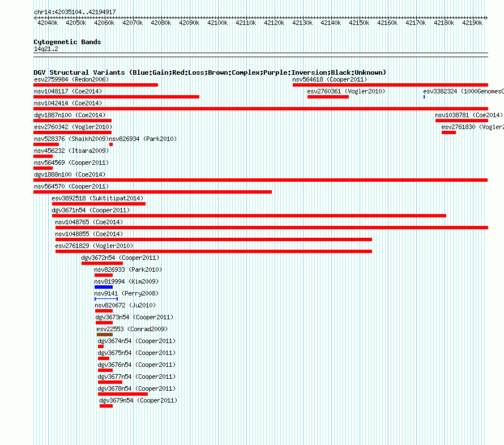Click the red loss bar under nsv1042414
This screenshot has height=445, width=504.
click(x=260, y=109)
